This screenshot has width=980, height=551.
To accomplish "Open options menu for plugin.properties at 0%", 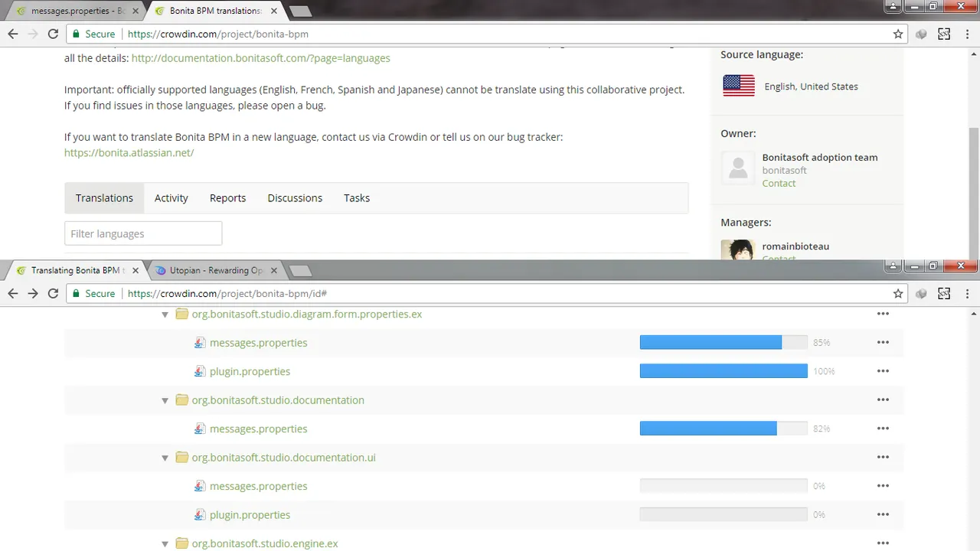I will (883, 514).
